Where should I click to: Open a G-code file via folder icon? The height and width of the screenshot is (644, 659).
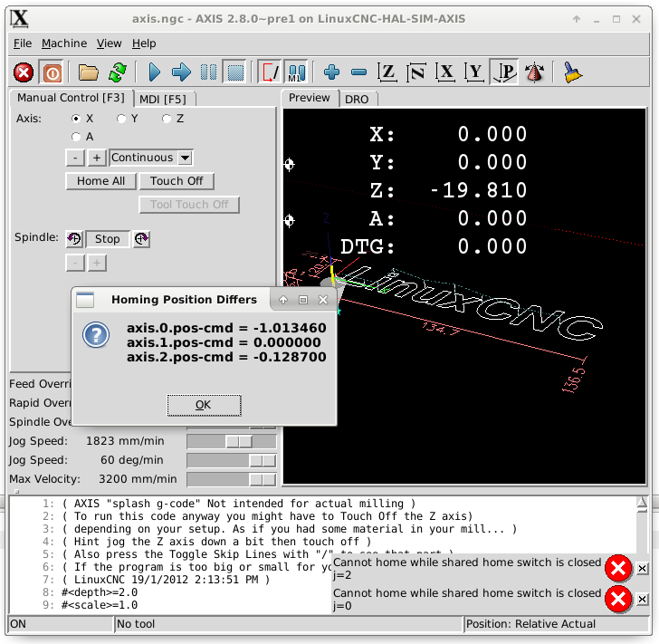point(89,72)
